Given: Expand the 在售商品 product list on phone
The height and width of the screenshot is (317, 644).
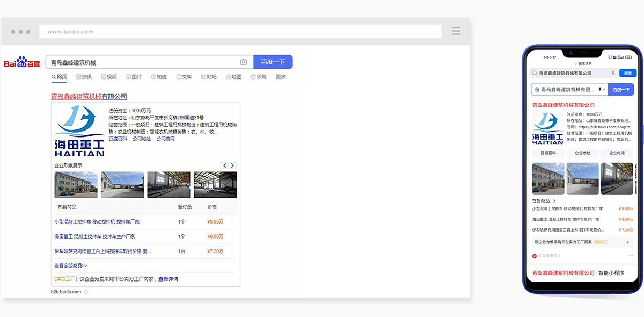Looking at the screenshot, I should point(554,200).
